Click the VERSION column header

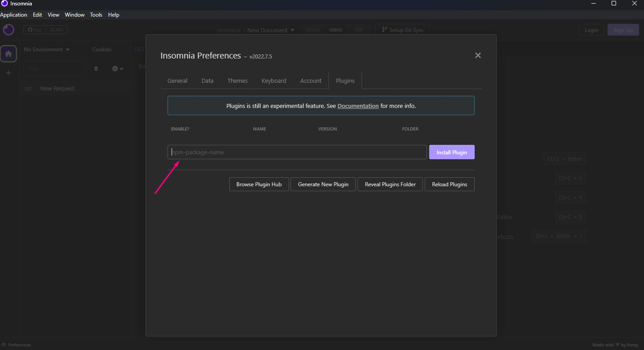coord(327,129)
